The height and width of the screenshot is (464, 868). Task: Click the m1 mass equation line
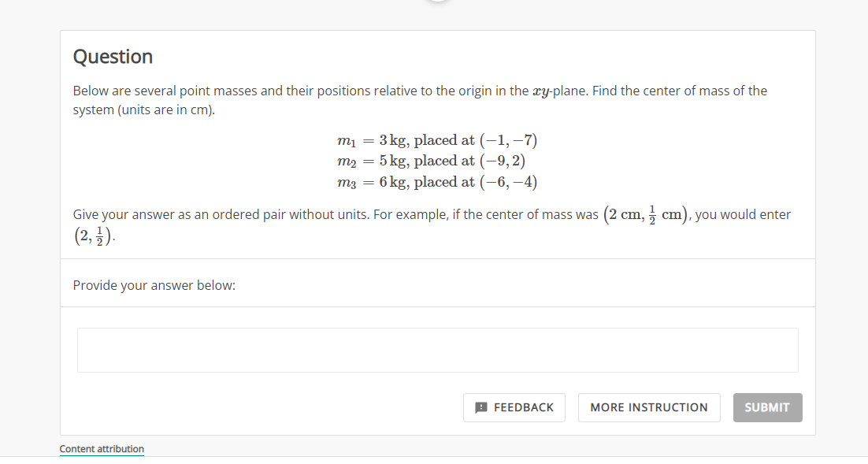437,140
